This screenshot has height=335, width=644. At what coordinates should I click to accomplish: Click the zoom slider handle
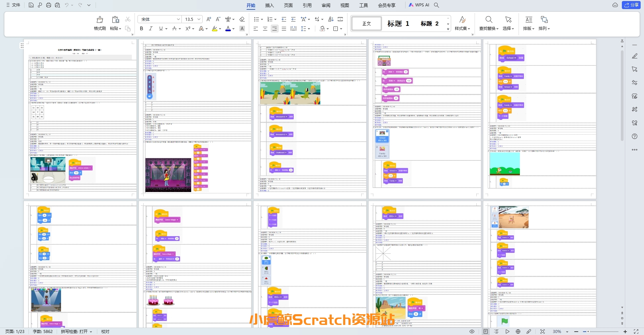(x=588, y=331)
